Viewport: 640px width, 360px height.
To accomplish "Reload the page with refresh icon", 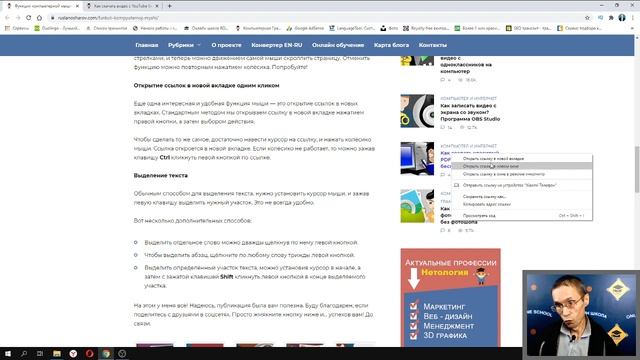I will (29, 18).
